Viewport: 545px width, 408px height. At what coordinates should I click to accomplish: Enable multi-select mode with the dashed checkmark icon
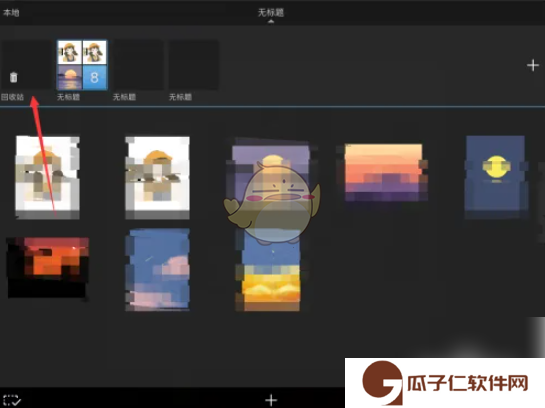pos(11,400)
